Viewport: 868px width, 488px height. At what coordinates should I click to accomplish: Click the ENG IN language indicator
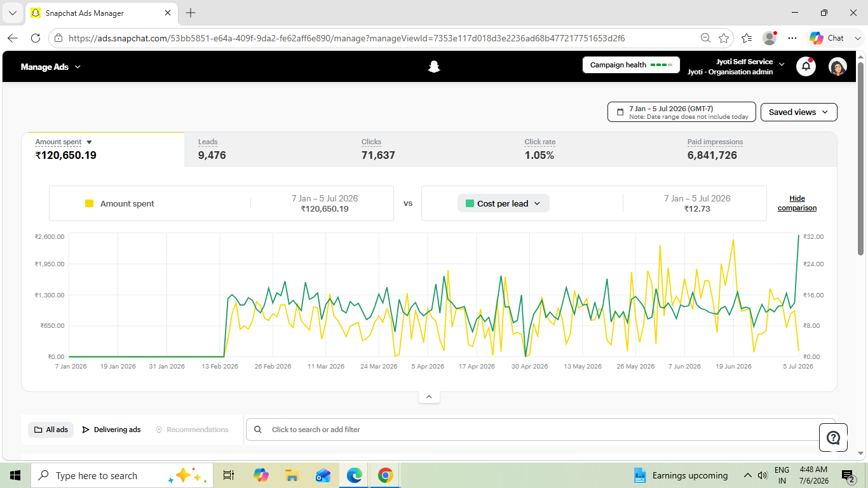point(782,475)
